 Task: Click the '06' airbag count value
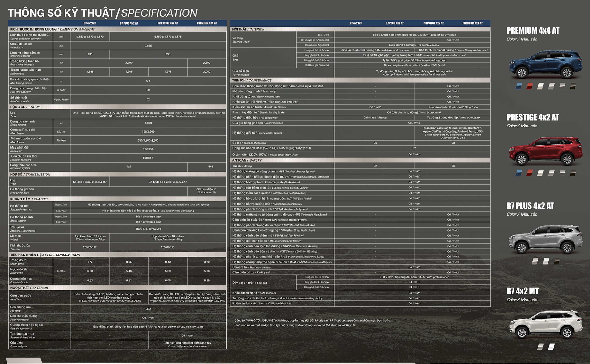tap(453, 166)
